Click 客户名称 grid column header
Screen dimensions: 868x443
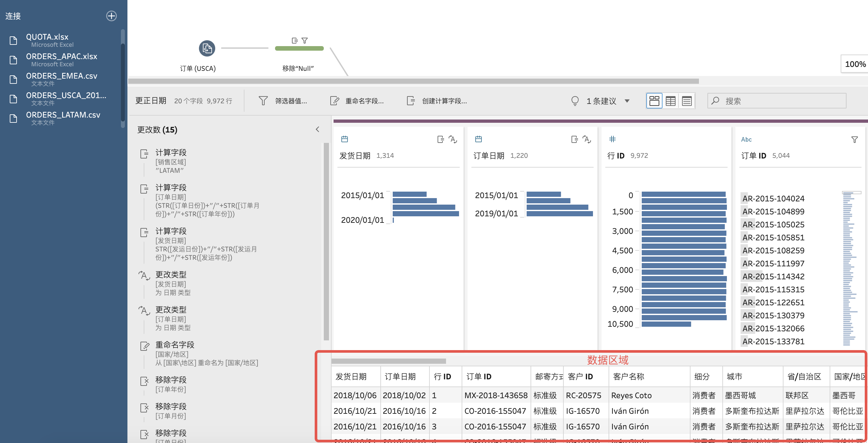click(x=649, y=376)
